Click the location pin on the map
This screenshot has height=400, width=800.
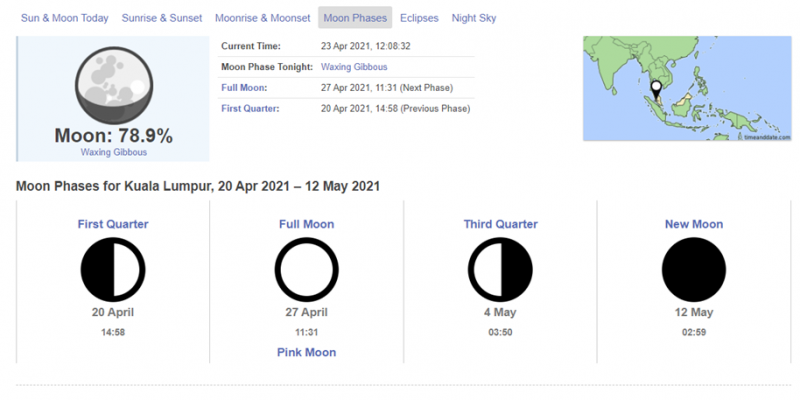coord(656,93)
